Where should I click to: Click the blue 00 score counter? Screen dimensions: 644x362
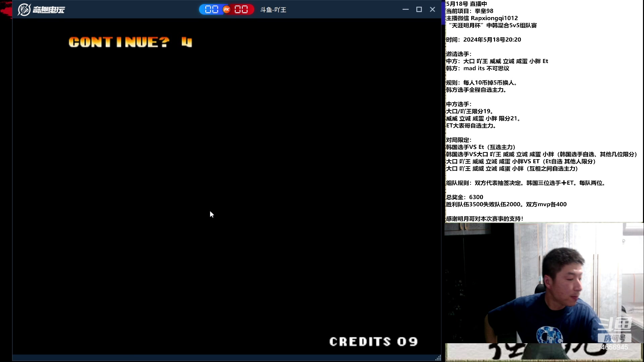(x=211, y=9)
